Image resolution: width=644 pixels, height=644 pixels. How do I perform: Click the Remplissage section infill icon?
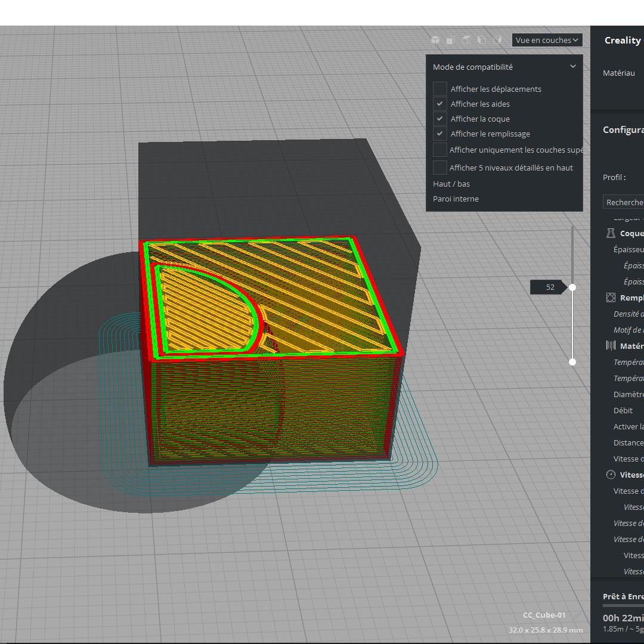tap(611, 298)
